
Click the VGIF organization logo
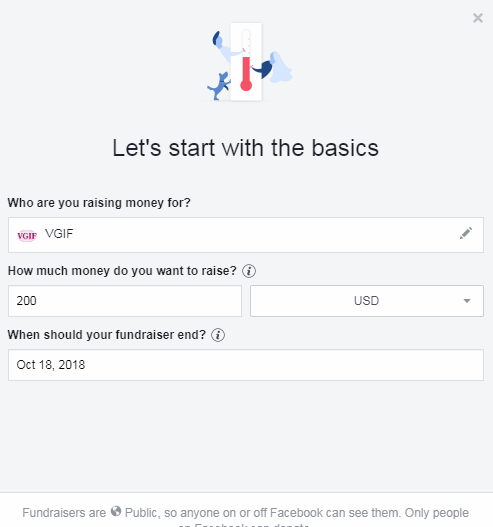coord(27,236)
